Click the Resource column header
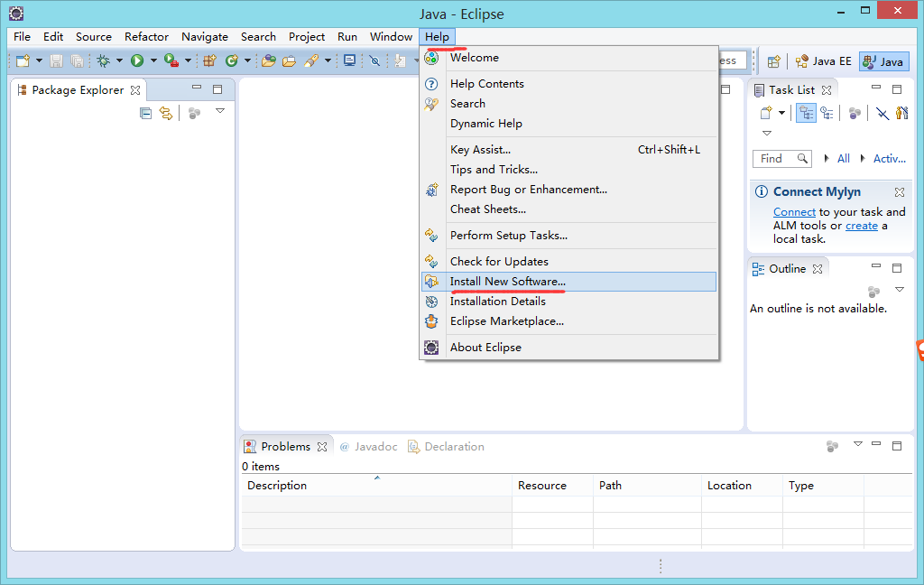The width and height of the screenshot is (924, 585). click(552, 486)
